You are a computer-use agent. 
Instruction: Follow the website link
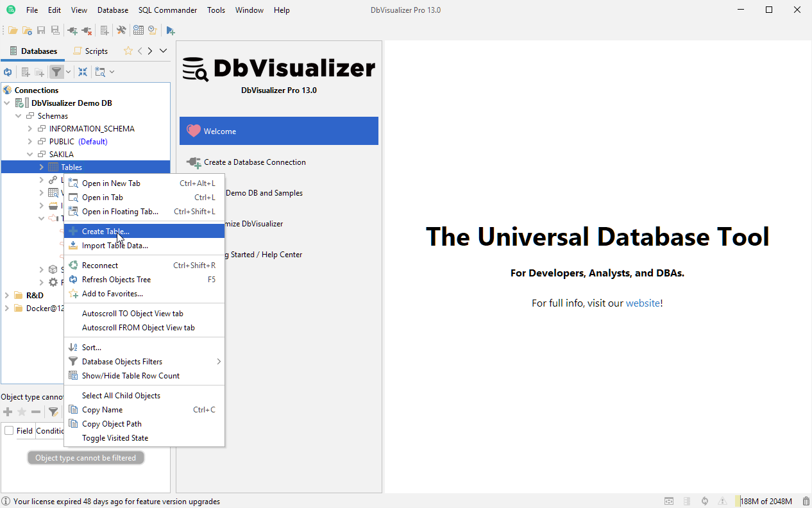(643, 303)
